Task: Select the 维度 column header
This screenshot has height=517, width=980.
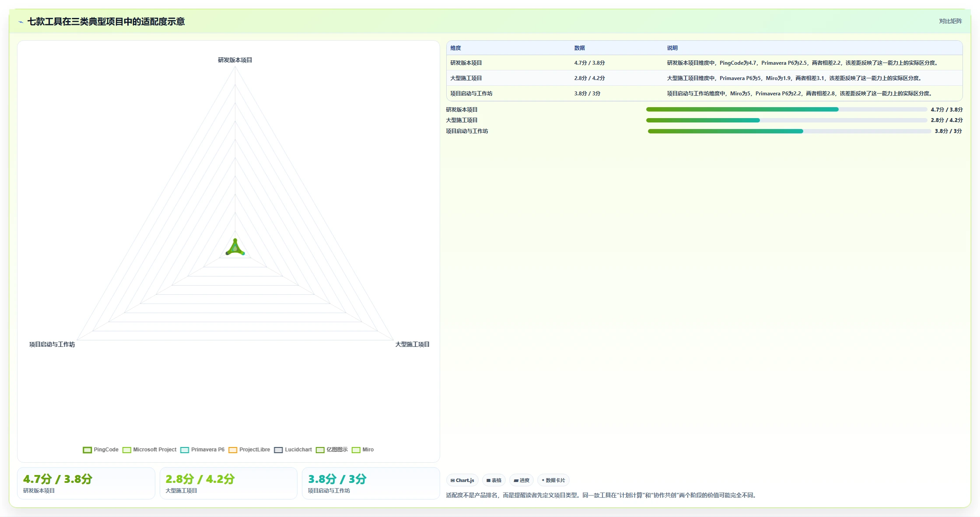Action: [x=455, y=48]
